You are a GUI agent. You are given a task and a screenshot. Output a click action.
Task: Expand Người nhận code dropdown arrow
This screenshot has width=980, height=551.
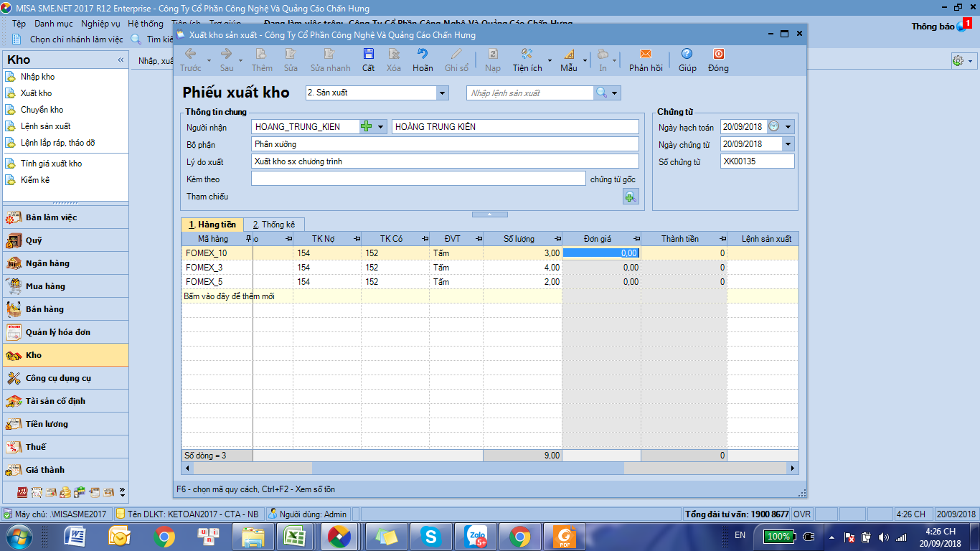(380, 126)
